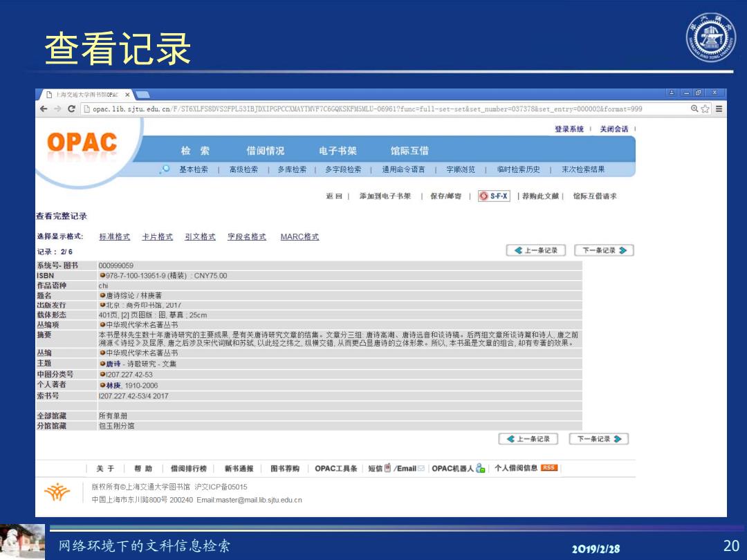This screenshot has height=560, width=747.
Task: Click 馆际互借请求 link
Action: tap(595, 196)
